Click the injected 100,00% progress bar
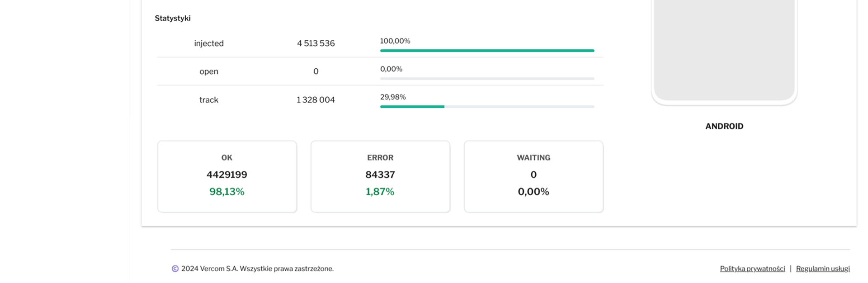The image size is (868, 283). [487, 51]
